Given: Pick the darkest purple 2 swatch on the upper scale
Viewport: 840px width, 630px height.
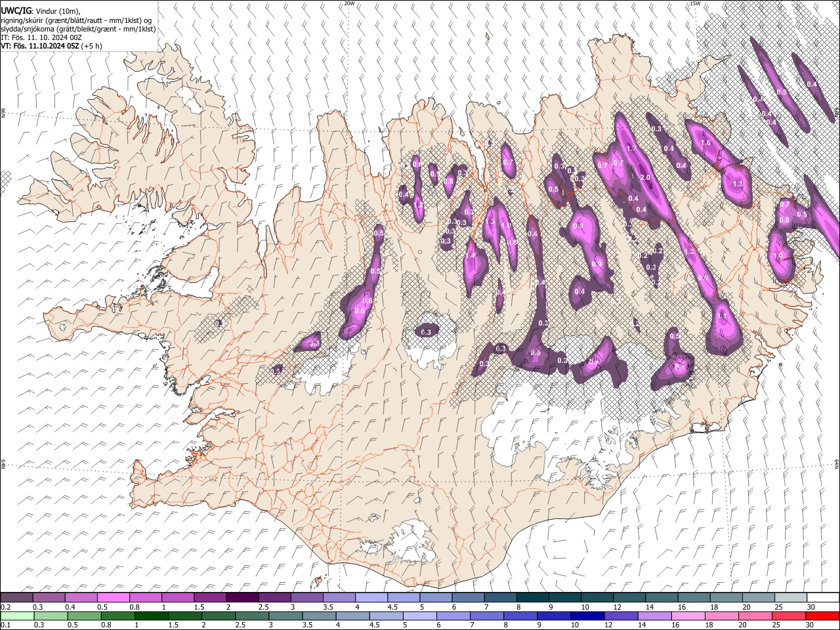Looking at the screenshot, I should point(242,598).
